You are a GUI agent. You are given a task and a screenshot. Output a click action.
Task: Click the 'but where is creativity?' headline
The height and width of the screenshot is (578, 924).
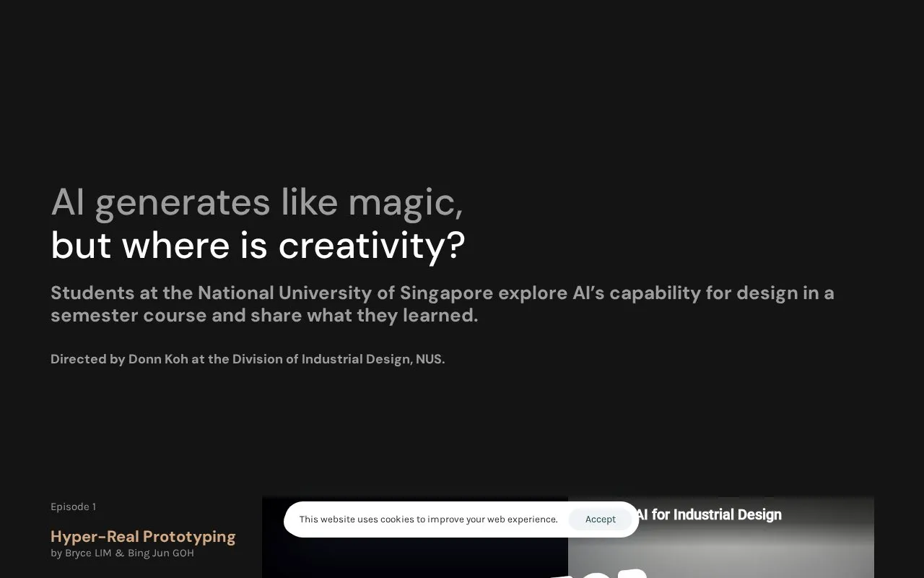[x=258, y=245]
